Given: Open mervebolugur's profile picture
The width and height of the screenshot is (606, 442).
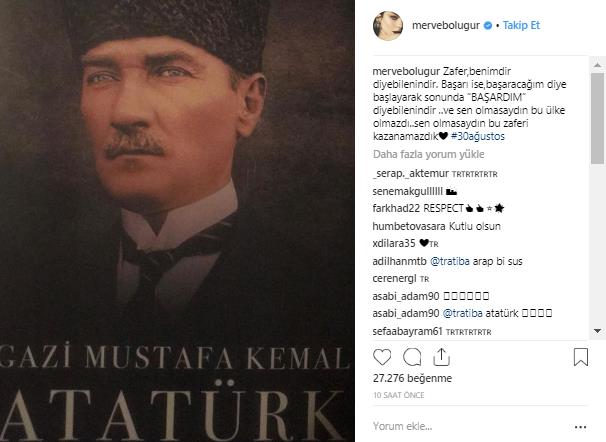Looking at the screenshot, I should tap(388, 26).
